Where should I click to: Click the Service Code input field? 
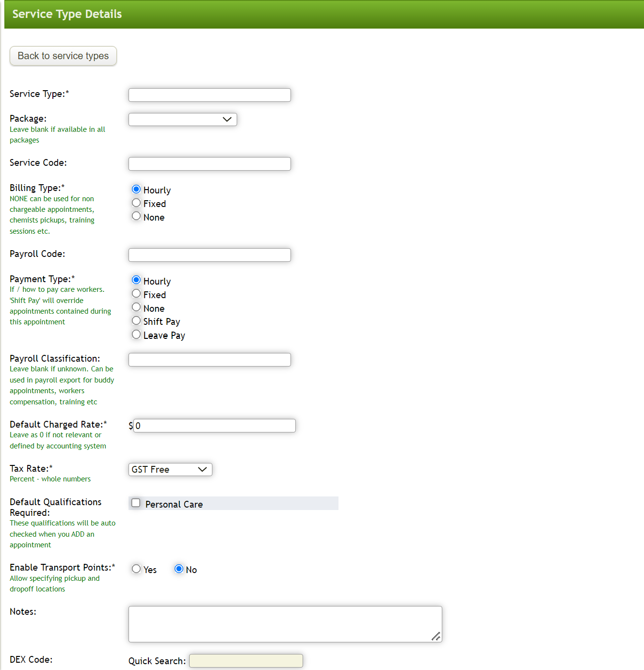(209, 163)
